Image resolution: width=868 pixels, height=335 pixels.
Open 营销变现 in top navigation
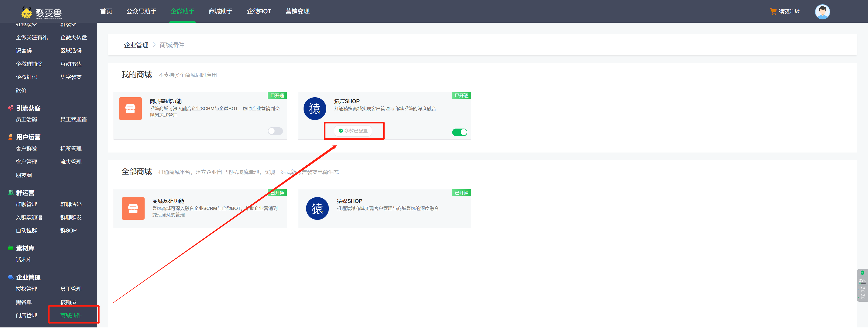click(x=297, y=11)
